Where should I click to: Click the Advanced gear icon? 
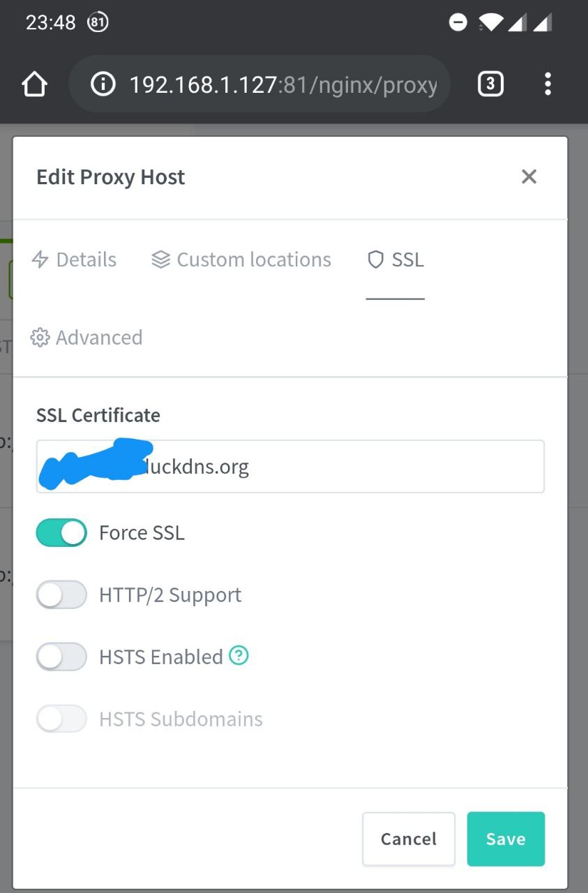click(40, 338)
